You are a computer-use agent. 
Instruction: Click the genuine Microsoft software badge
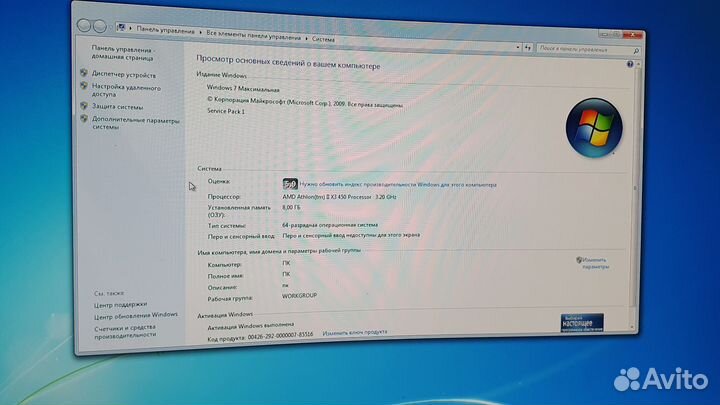tap(581, 322)
